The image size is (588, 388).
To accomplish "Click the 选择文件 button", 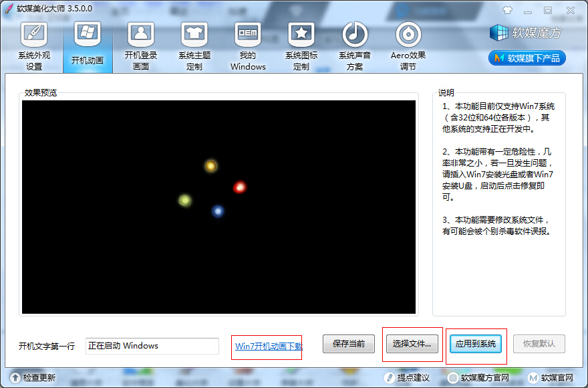I will pyautogui.click(x=412, y=343).
